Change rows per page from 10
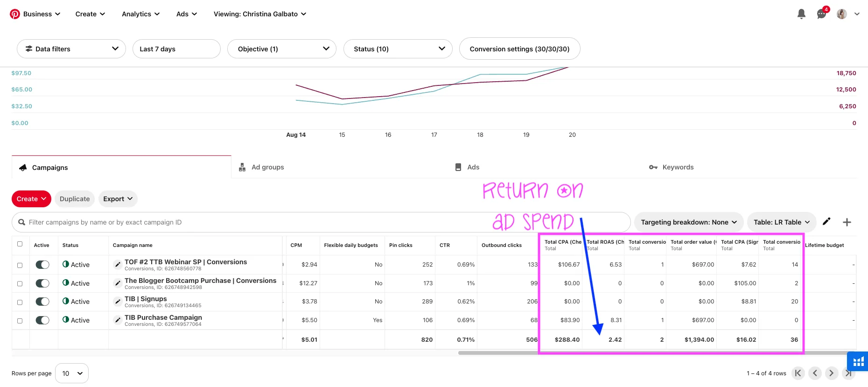Viewport: 868px width, 387px height. [x=72, y=373]
